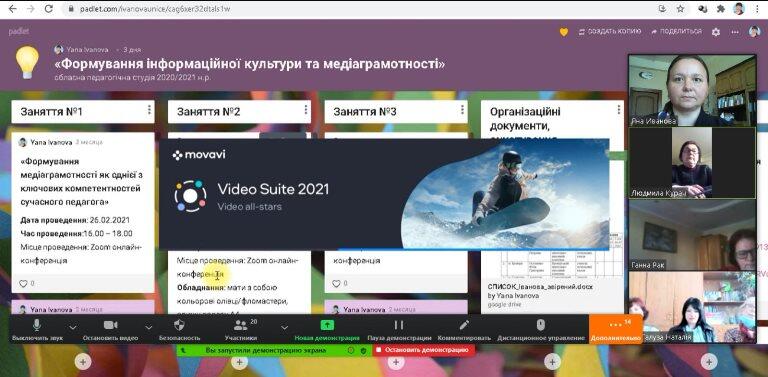Open Заняття №1 column options menu

(149, 110)
